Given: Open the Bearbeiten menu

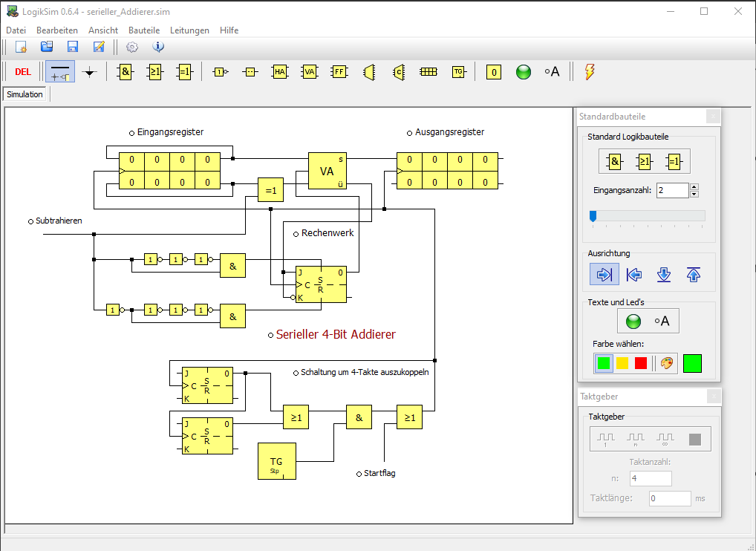Looking at the screenshot, I should pos(57,30).
